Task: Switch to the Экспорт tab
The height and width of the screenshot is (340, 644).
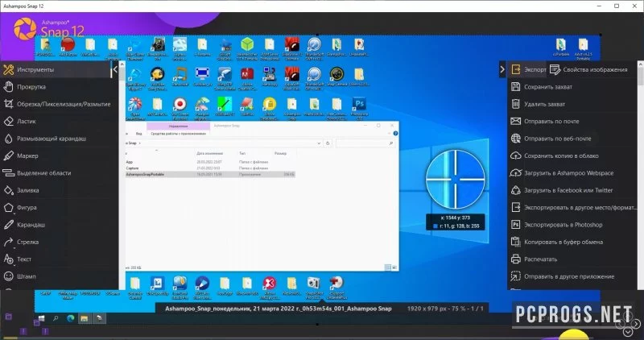Action: point(528,69)
